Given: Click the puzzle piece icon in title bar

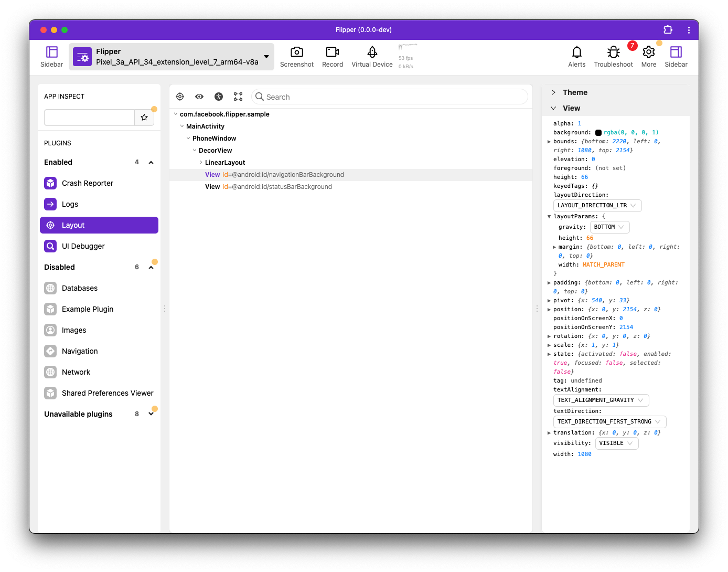Looking at the screenshot, I should pyautogui.click(x=668, y=30).
